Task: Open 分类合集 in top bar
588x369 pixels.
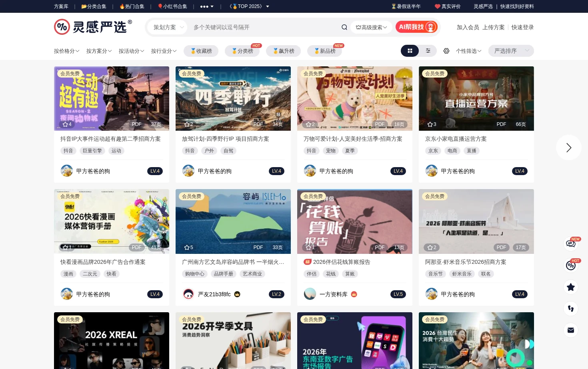Action: 94,6
